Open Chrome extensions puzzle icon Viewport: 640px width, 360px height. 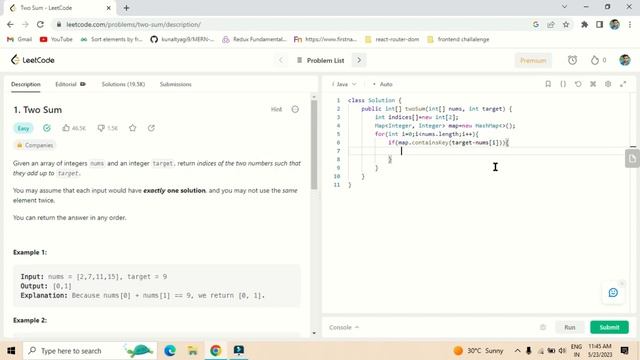click(584, 24)
